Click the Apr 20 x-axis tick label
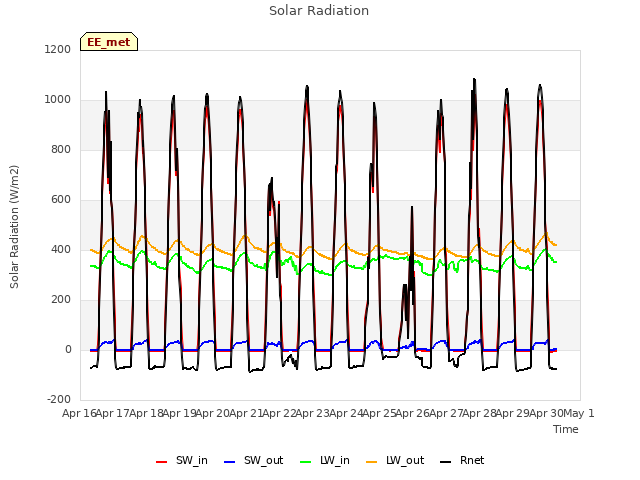 point(213,413)
